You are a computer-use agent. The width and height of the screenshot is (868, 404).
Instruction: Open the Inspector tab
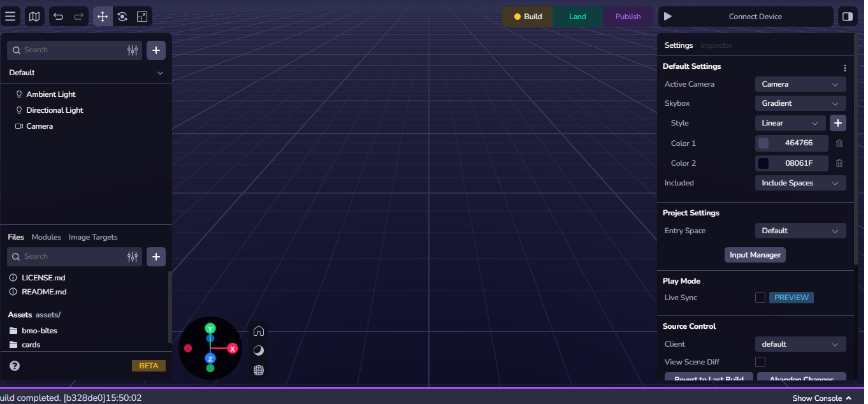(716, 45)
